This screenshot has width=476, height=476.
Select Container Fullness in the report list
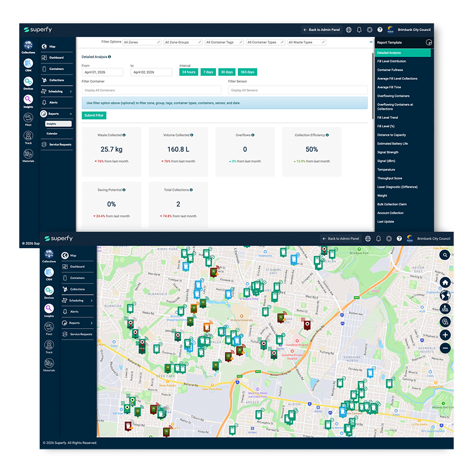coord(390,70)
